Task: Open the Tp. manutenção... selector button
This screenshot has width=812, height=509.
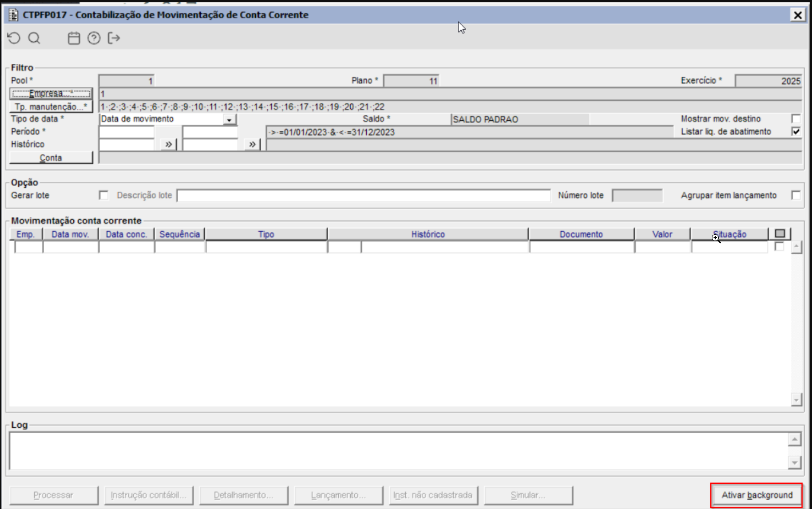Action: (51, 106)
